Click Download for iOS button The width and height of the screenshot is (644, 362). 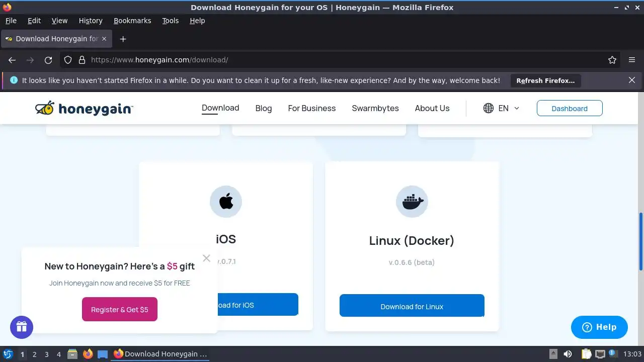coord(258,305)
